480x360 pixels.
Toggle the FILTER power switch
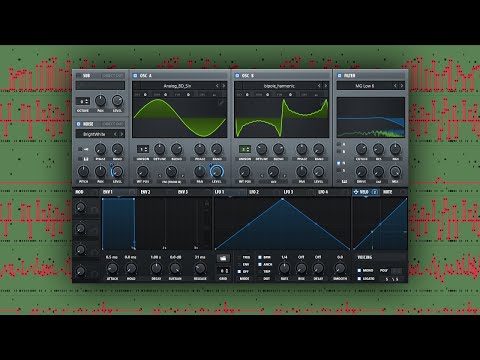click(339, 76)
